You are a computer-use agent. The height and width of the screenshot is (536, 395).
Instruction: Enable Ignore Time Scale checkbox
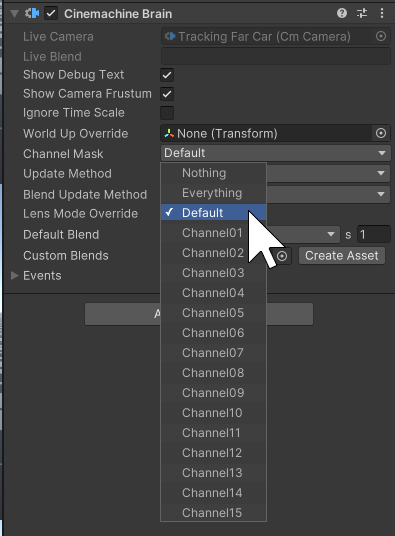(167, 113)
